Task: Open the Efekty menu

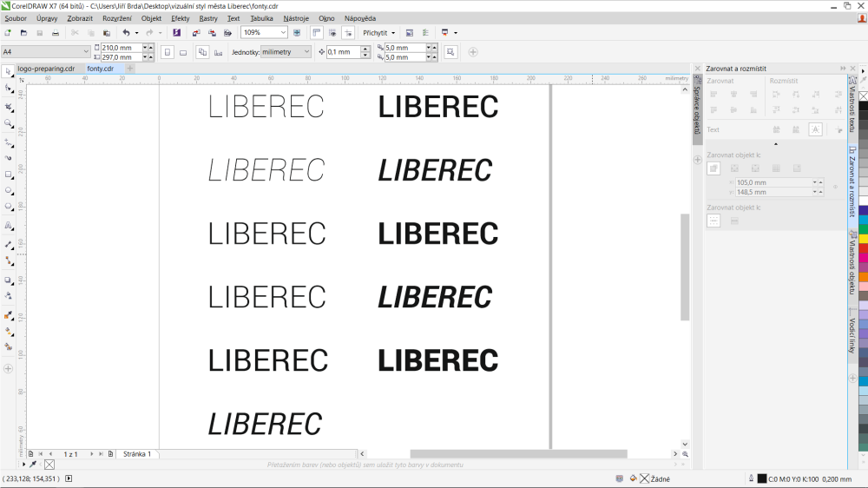Action: (x=180, y=18)
